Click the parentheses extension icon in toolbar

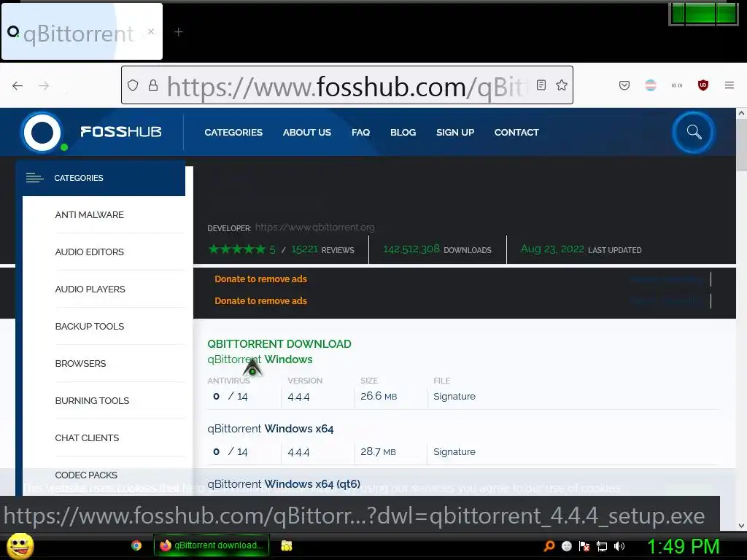click(x=677, y=85)
